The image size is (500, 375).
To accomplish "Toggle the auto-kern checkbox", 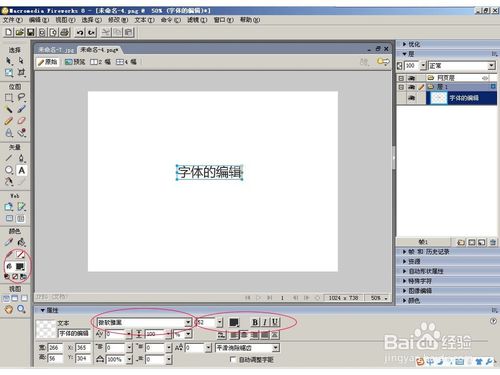I will coord(233,359).
